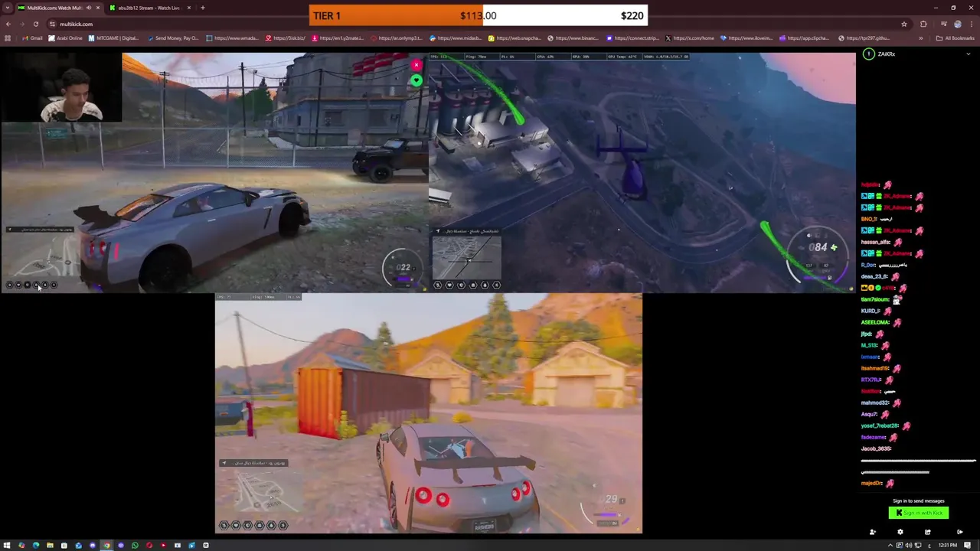The width and height of the screenshot is (980, 551).
Task: Click the top-left stream video with silver car
Action: pos(214,172)
